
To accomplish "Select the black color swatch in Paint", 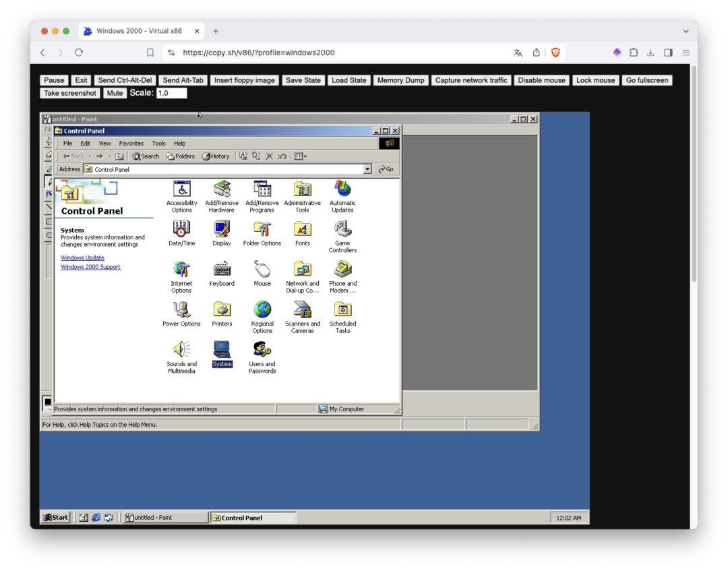I will [48, 402].
